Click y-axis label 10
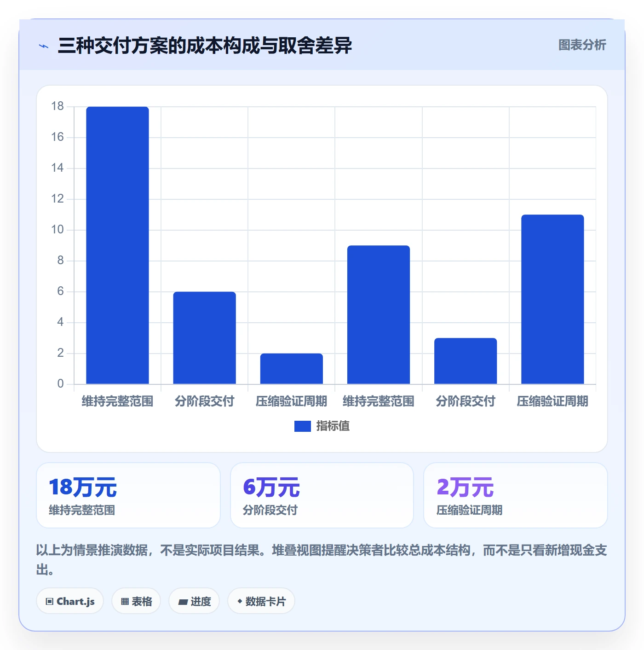 [57, 230]
